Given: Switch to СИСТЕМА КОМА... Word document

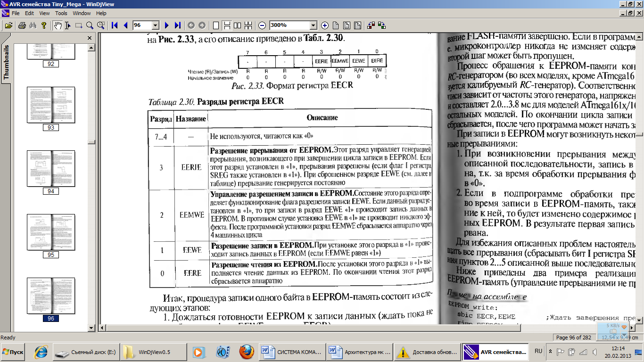Looking at the screenshot, I should (x=292, y=352).
